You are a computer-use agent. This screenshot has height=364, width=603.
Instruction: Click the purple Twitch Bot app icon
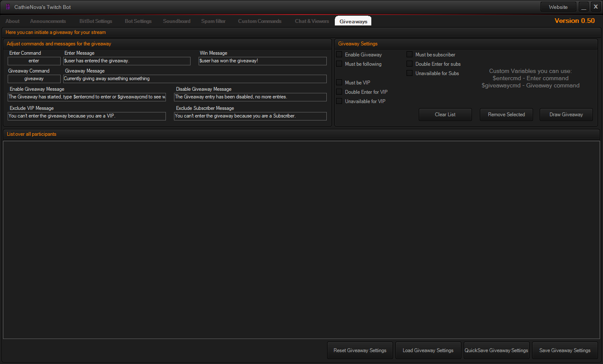pyautogui.click(x=8, y=7)
